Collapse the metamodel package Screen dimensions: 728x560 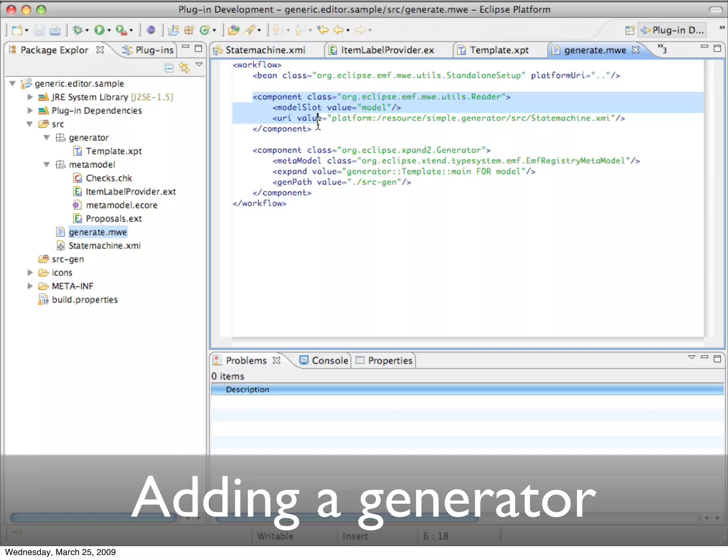[x=47, y=165]
